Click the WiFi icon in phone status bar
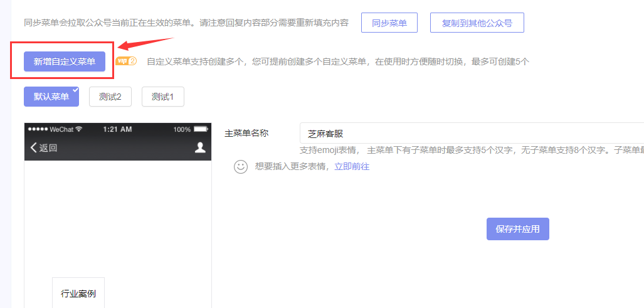 click(79, 129)
